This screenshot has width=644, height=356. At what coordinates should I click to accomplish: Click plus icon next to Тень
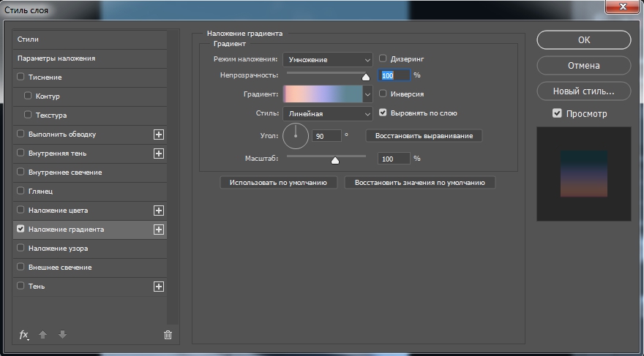[x=158, y=287]
